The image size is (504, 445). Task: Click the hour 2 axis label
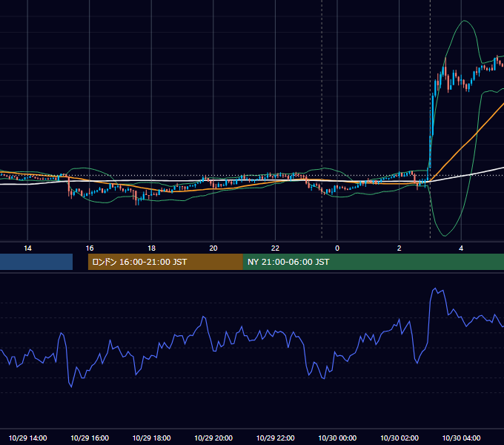(399, 248)
